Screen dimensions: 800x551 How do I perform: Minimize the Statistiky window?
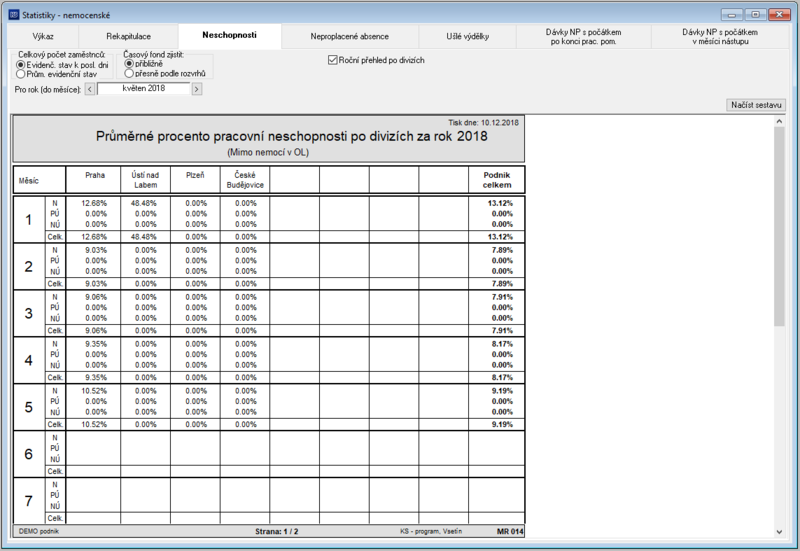tap(731, 14)
